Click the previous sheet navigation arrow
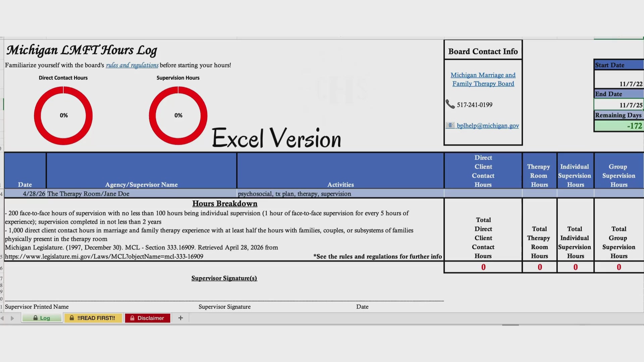 2,318
